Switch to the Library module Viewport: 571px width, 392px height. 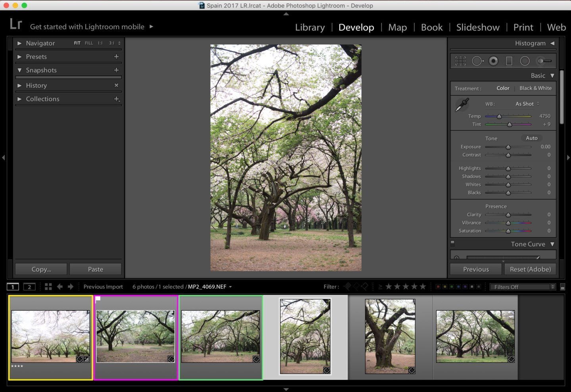coord(310,27)
